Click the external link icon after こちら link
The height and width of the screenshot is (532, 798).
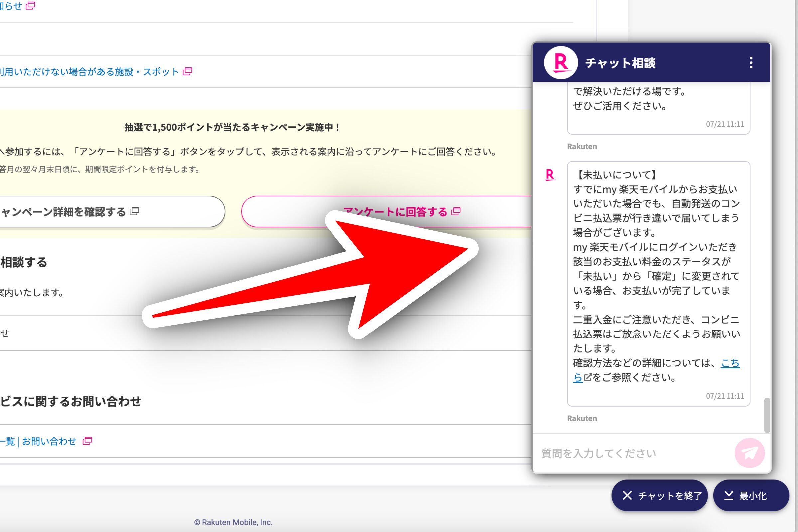(588, 377)
